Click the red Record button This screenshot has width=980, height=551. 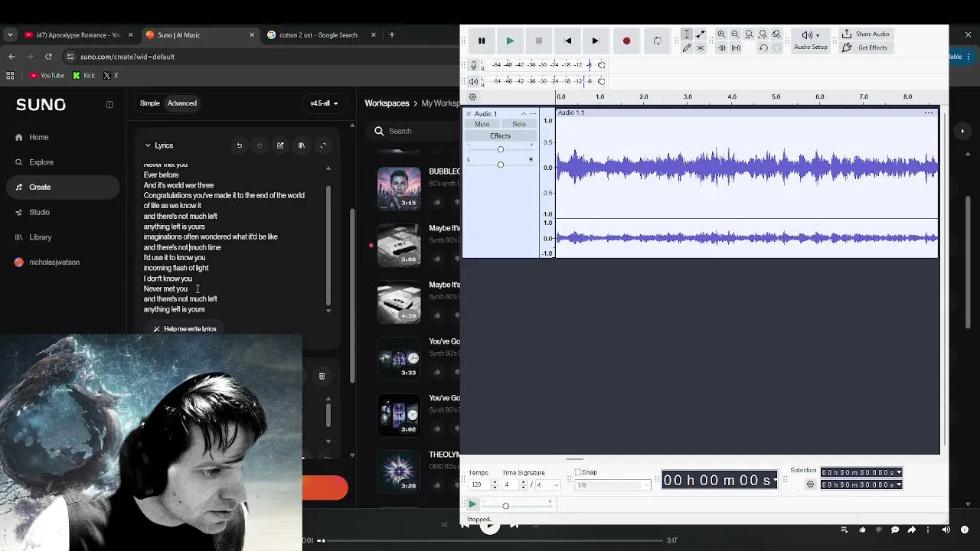pyautogui.click(x=626, y=41)
